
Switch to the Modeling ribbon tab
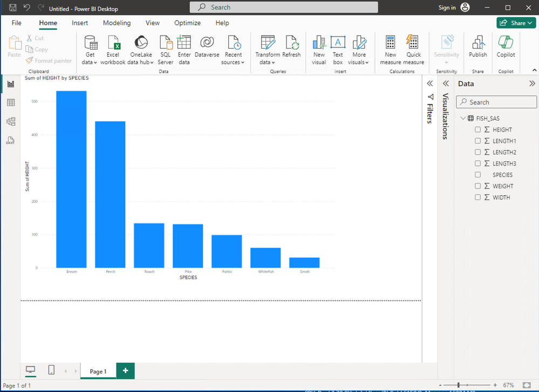tap(117, 23)
